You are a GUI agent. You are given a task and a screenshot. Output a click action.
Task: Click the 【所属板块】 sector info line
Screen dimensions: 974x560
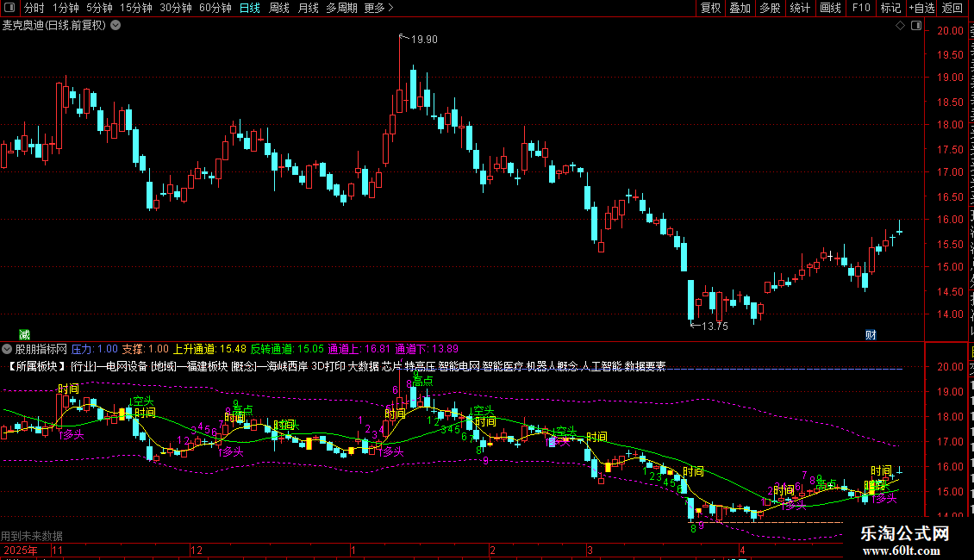[335, 366]
